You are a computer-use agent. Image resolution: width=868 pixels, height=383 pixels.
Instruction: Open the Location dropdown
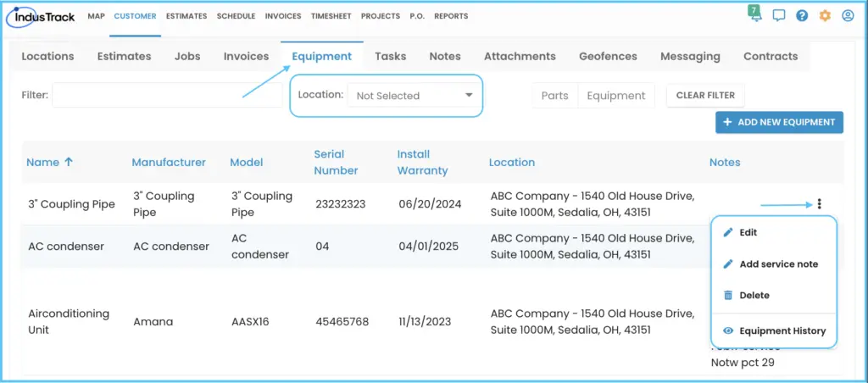coord(414,96)
